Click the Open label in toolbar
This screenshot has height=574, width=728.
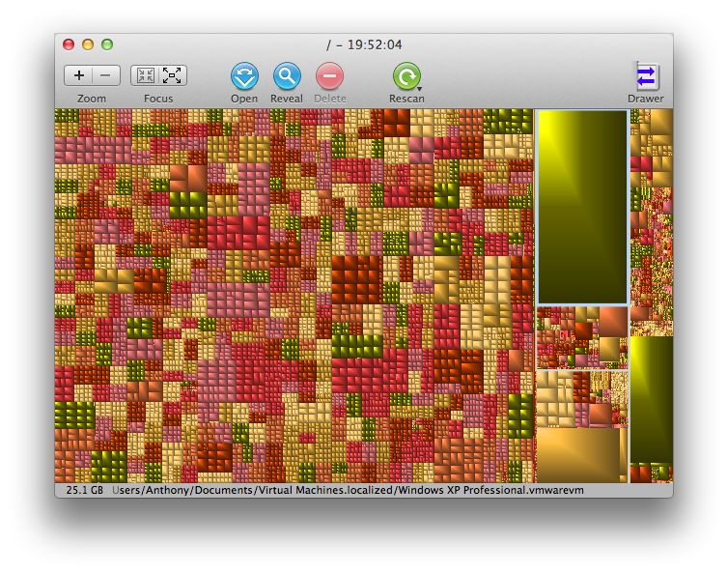point(244,99)
